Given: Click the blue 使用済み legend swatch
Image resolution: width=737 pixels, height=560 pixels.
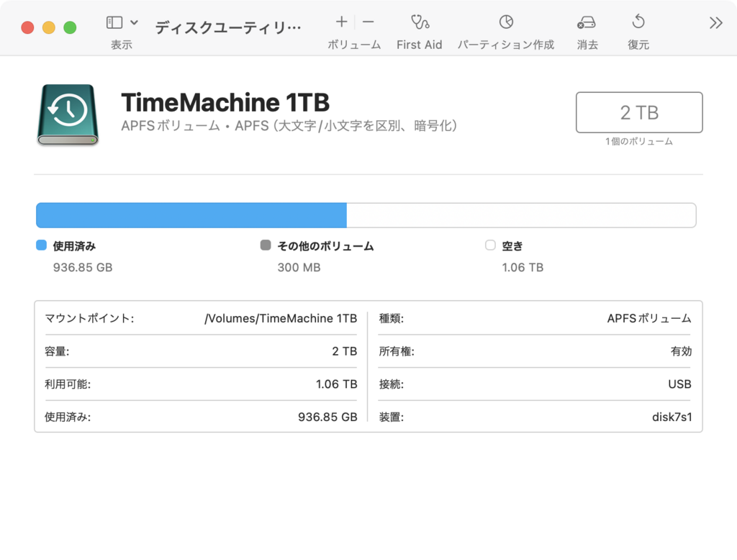Looking at the screenshot, I should (41, 245).
